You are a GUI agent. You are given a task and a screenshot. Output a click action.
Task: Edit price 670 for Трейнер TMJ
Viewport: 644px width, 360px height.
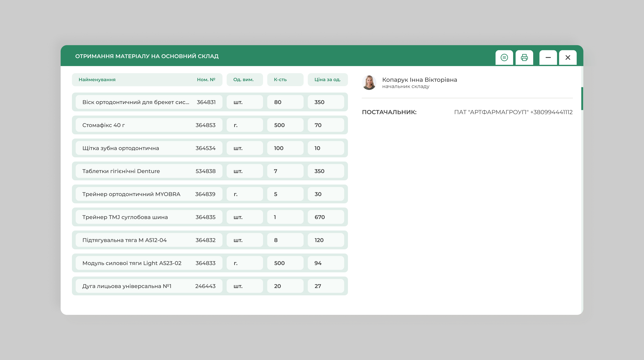(325, 217)
